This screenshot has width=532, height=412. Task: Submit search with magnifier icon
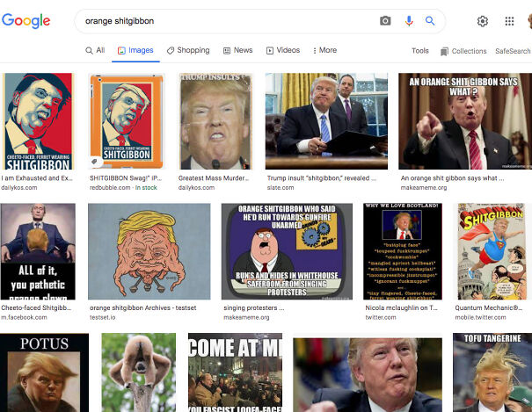tap(430, 21)
